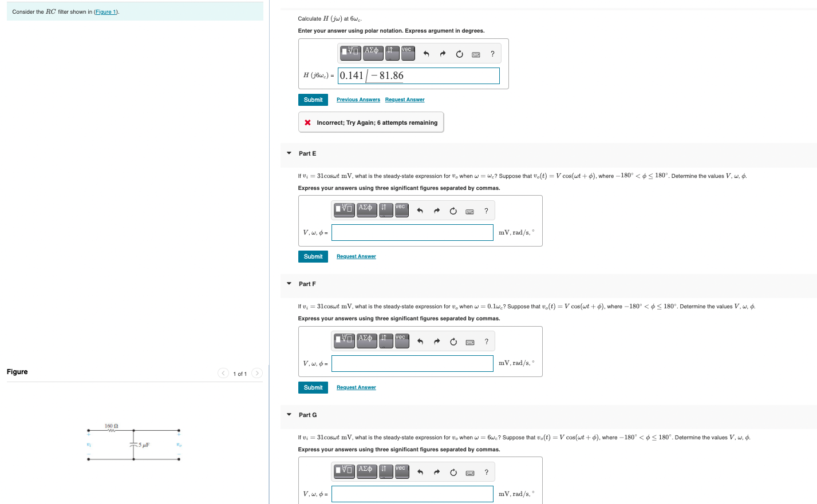Collapse Part G section
Image resolution: width=817 pixels, height=504 pixels.
click(289, 415)
